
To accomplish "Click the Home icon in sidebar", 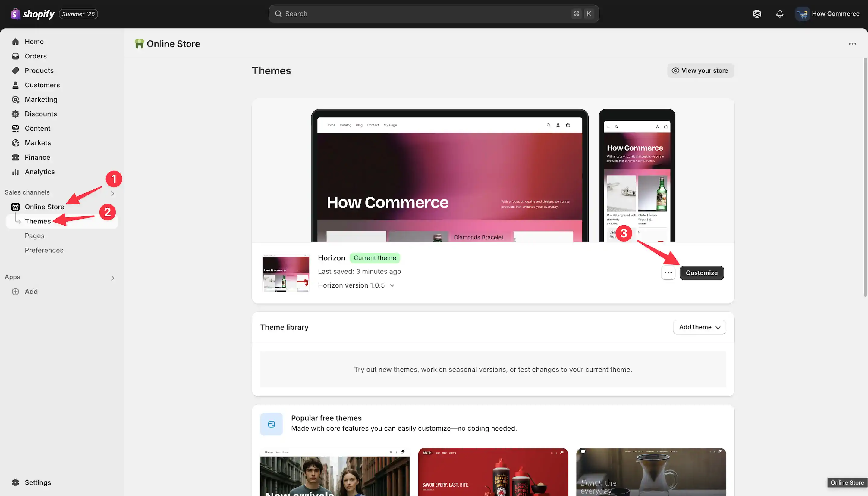I will pyautogui.click(x=15, y=42).
